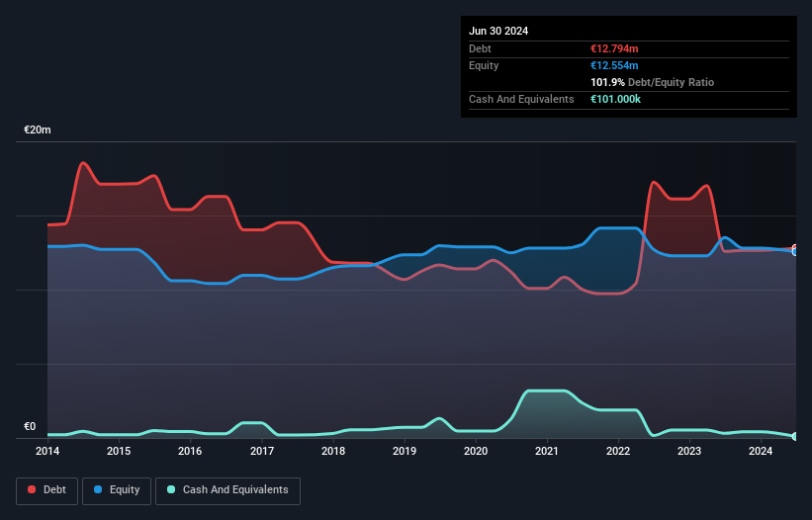
Task: Select the 2021 x-axis label
Action: 547,451
